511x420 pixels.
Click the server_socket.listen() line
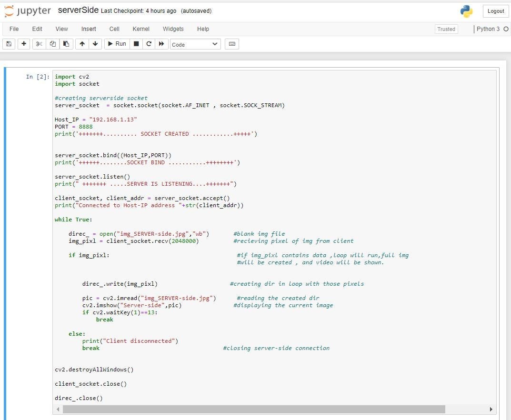pyautogui.click(x=92, y=177)
